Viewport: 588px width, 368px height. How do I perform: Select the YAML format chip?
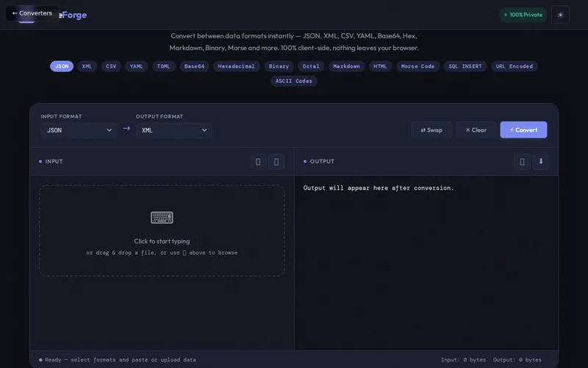click(137, 66)
